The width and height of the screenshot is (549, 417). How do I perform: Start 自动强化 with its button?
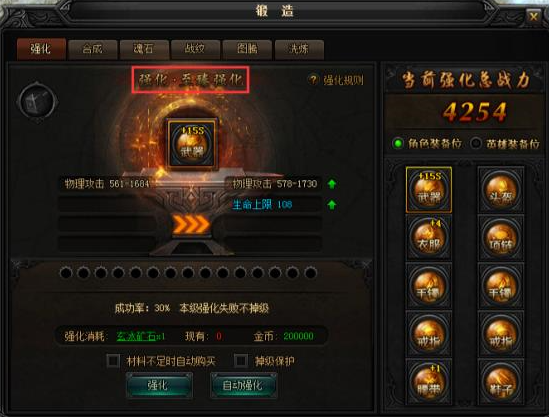tap(244, 385)
